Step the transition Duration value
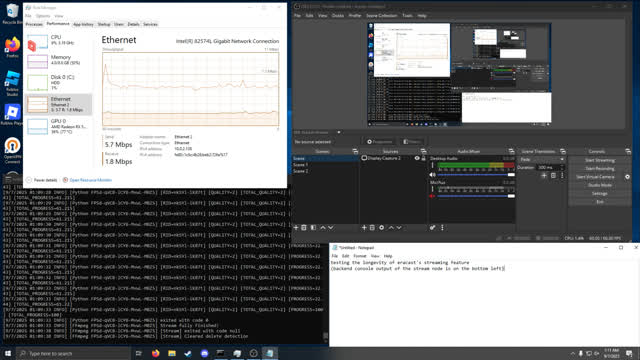The height and width of the screenshot is (360, 640). [x=562, y=167]
